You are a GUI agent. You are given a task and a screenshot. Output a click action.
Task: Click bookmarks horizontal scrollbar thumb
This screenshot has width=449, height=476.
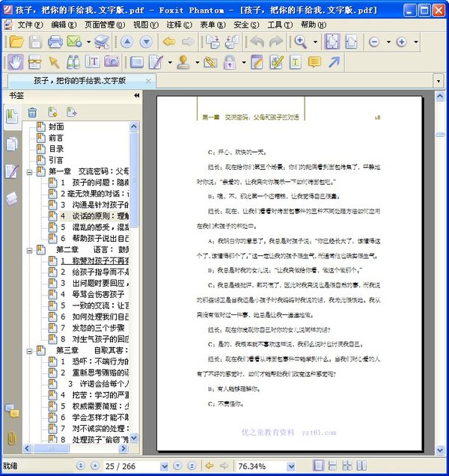[x=51, y=448]
